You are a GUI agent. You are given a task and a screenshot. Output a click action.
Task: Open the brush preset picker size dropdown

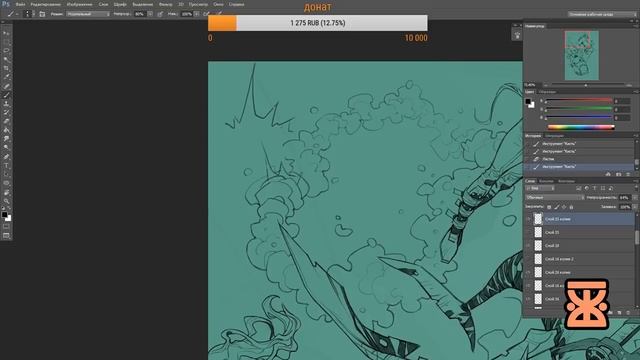point(33,14)
